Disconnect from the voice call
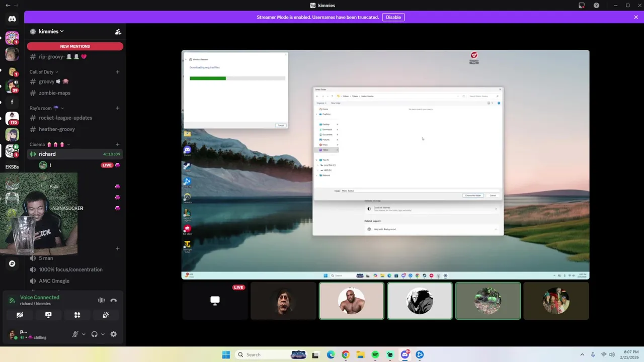The height and width of the screenshot is (362, 644). tap(114, 300)
